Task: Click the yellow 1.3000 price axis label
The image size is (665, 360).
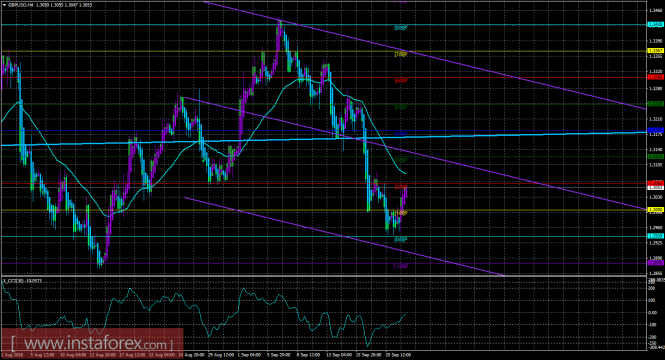Action: [655, 209]
